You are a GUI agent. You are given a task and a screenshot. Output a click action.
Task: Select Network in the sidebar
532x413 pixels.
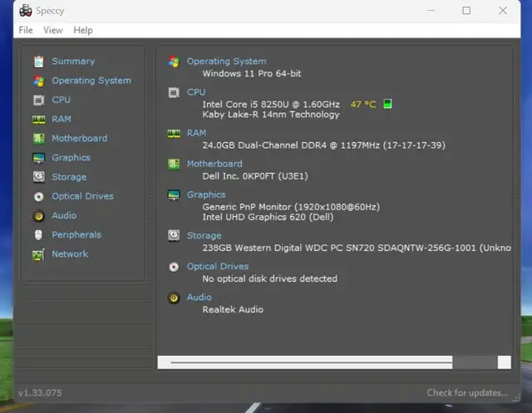[70, 254]
